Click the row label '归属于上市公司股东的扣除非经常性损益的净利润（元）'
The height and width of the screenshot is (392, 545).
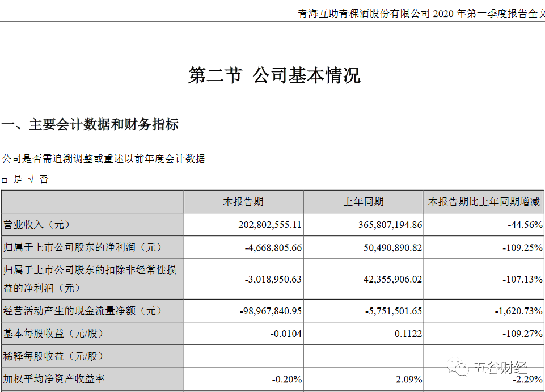(90, 279)
